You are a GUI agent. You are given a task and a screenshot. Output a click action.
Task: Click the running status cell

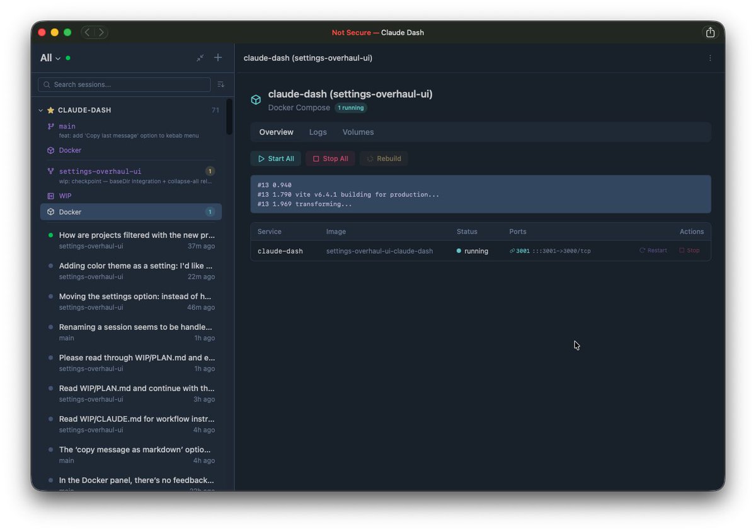click(472, 251)
